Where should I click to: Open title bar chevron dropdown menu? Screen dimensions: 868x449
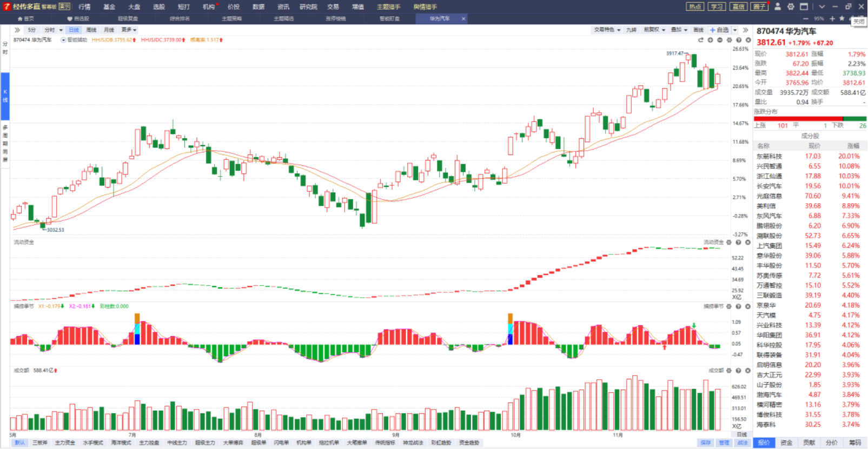coord(821,6)
